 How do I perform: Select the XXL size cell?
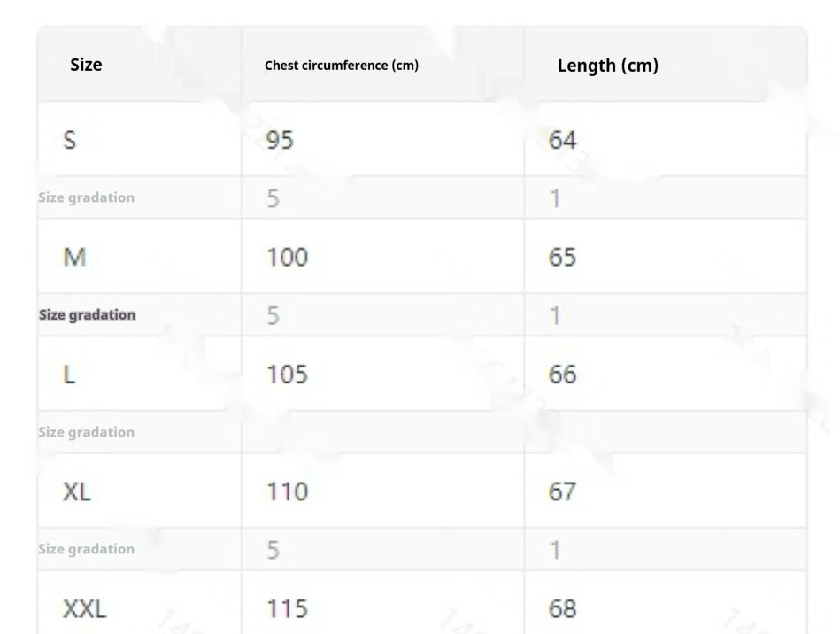(84, 608)
